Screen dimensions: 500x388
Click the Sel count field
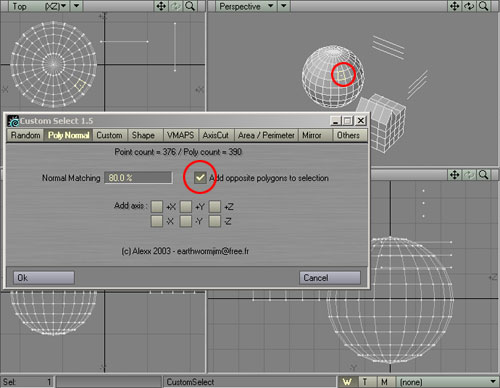(x=27, y=382)
